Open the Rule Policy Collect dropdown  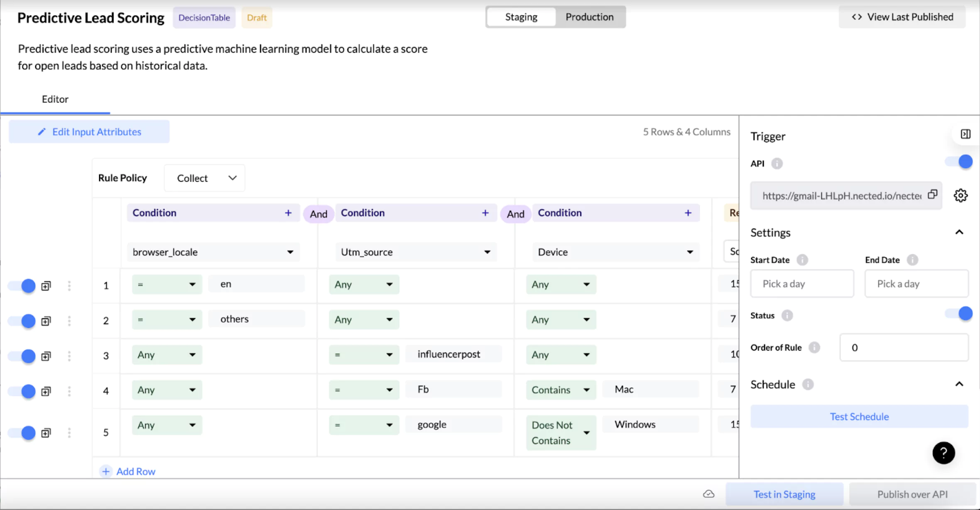(204, 178)
